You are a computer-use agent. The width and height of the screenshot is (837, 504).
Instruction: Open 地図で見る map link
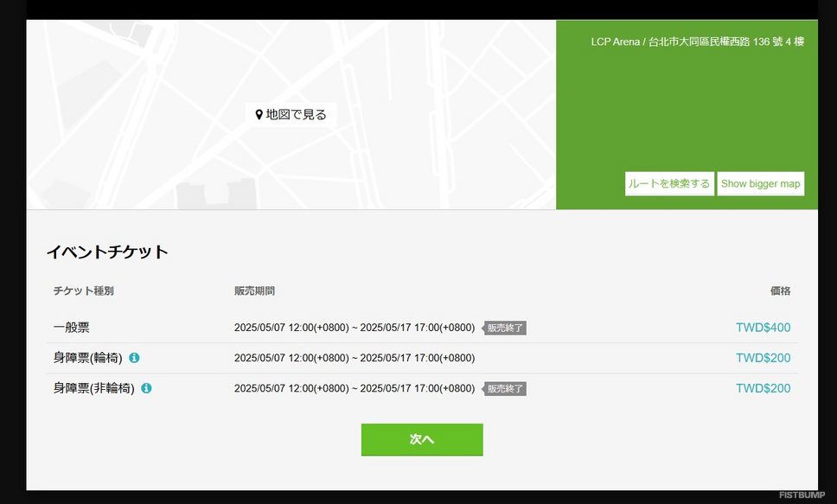(x=291, y=115)
